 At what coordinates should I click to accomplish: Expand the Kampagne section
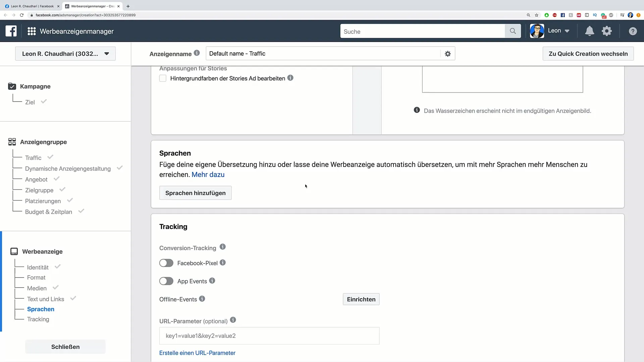35,86
